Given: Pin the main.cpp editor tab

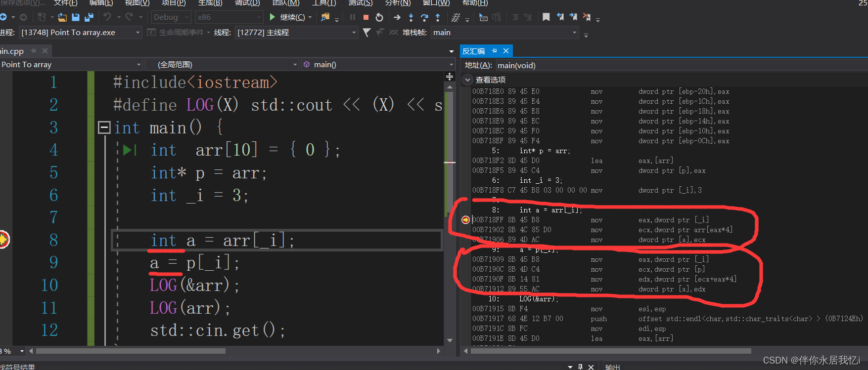Looking at the screenshot, I should (34, 51).
